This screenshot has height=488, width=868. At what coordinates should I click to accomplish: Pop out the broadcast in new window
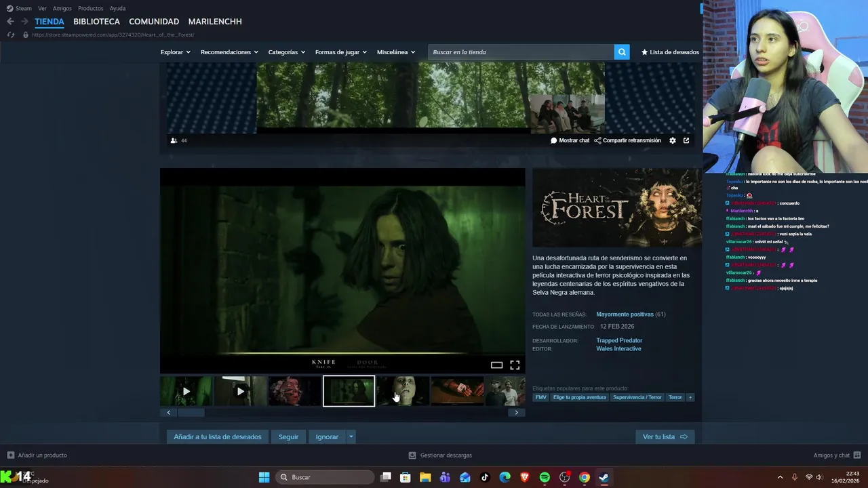click(x=686, y=140)
